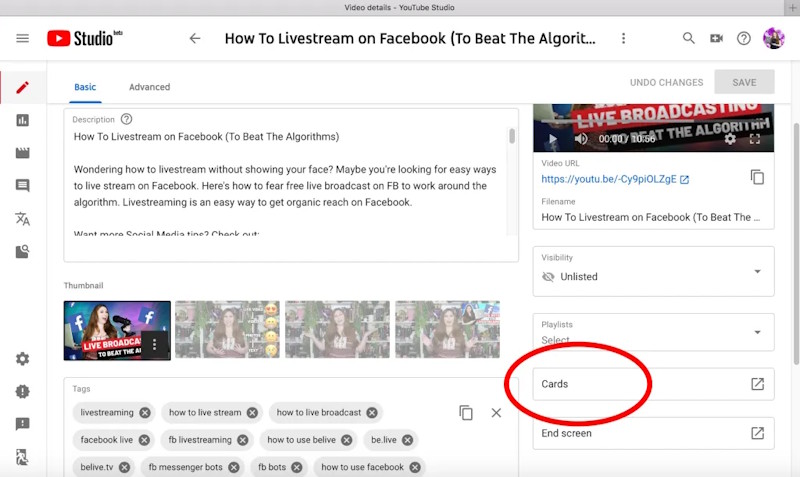Image resolution: width=800 pixels, height=477 pixels.
Task: Remove the 'facebook live' tag
Action: (x=144, y=440)
